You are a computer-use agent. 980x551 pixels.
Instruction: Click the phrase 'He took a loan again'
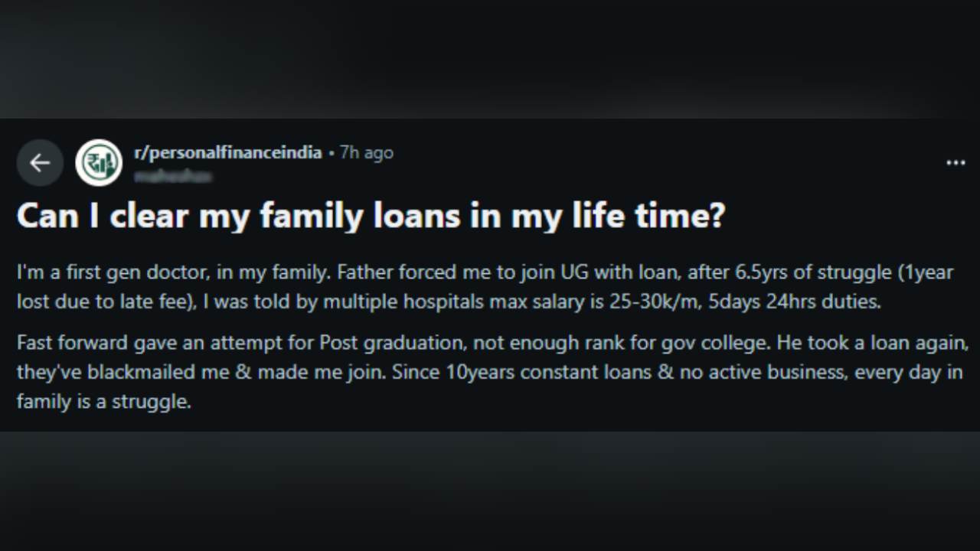873,343
